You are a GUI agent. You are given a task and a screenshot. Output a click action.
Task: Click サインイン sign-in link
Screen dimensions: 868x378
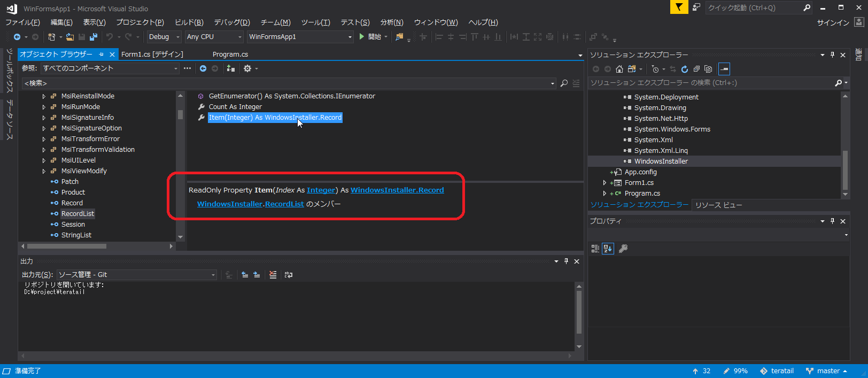833,22
